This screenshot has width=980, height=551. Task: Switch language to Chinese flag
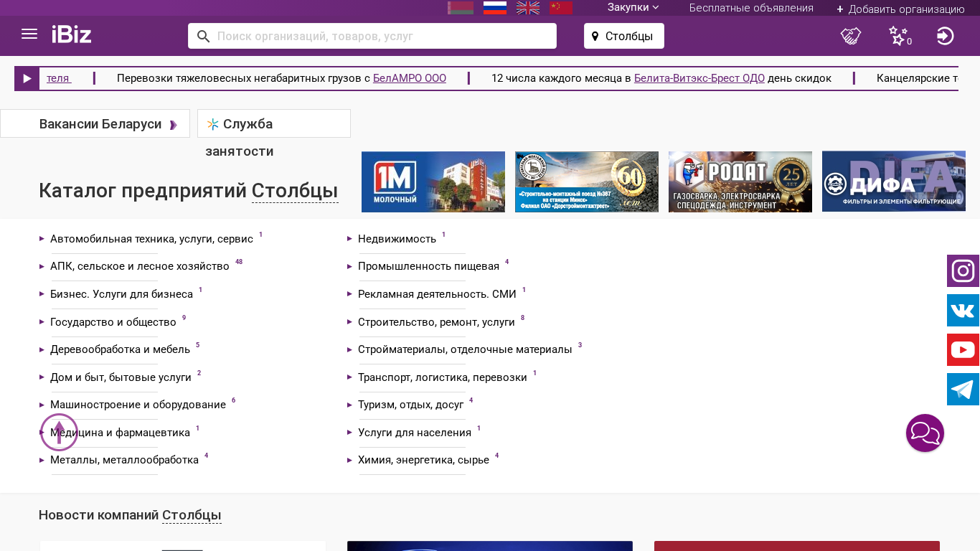coord(561,8)
